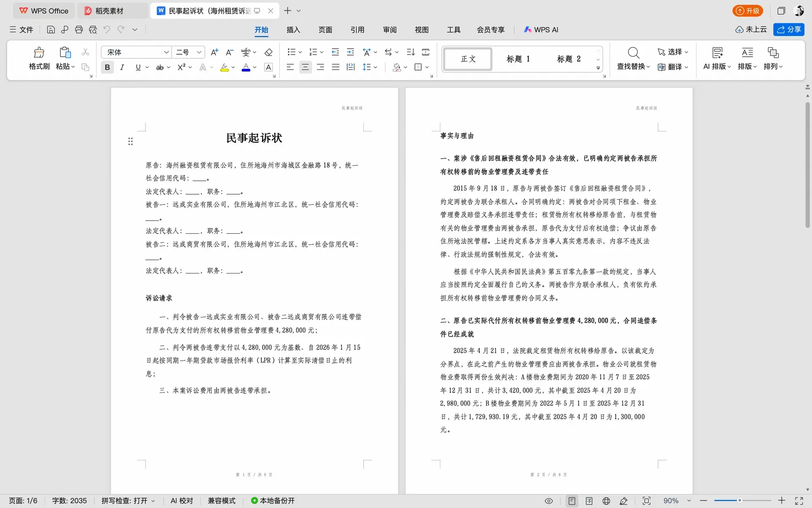Apply the 标题 1 style
Viewport: 812px width, 508px height.
(518, 59)
